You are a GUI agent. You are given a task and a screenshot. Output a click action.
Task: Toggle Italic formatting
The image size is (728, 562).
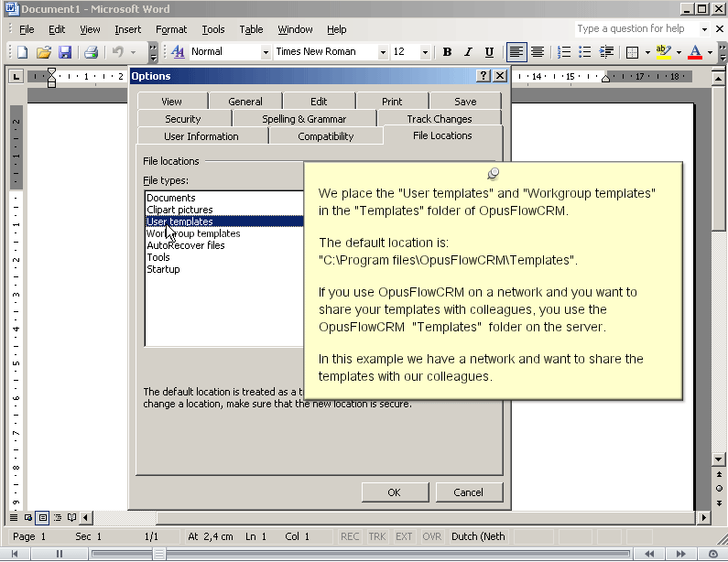tap(468, 52)
